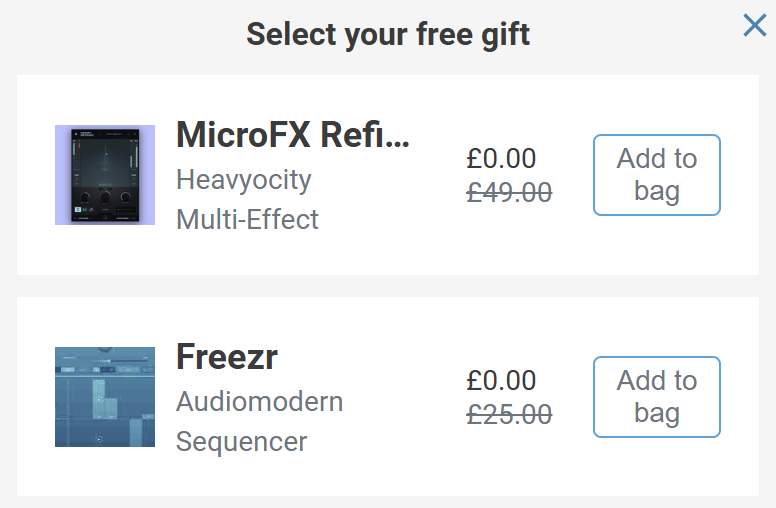
Task: Click the 'Select your free gift' heading
Action: pos(388,35)
